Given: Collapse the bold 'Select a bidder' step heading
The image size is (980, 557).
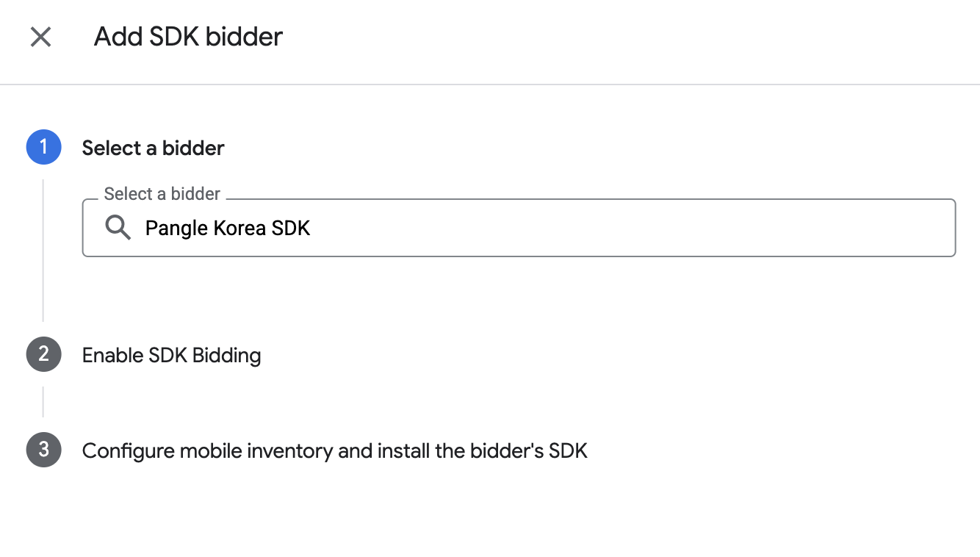Looking at the screenshot, I should [x=153, y=148].
